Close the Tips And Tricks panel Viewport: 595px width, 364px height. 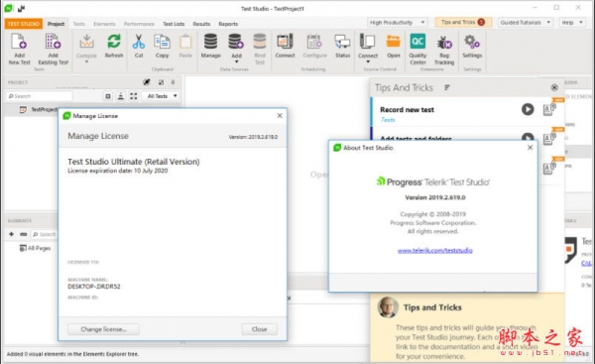click(x=554, y=87)
